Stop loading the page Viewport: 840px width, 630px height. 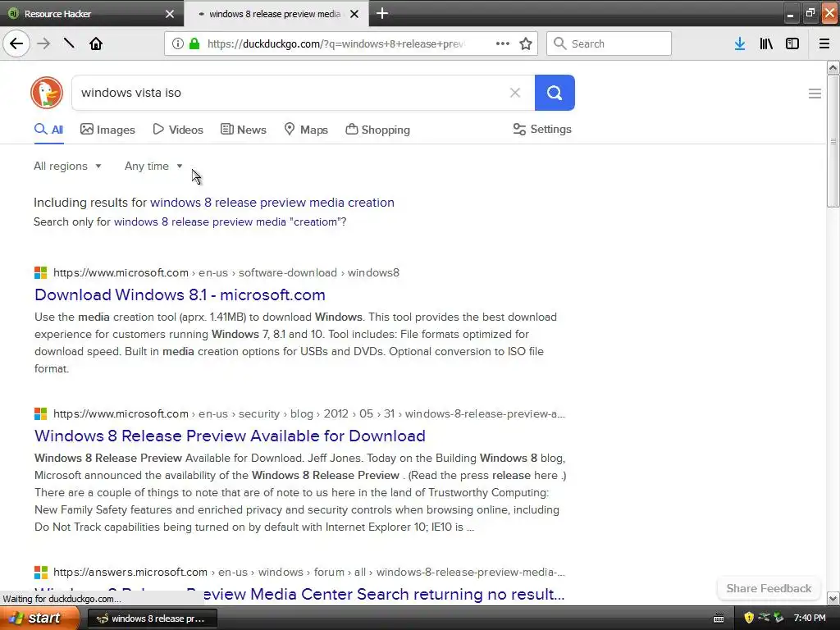(69, 43)
